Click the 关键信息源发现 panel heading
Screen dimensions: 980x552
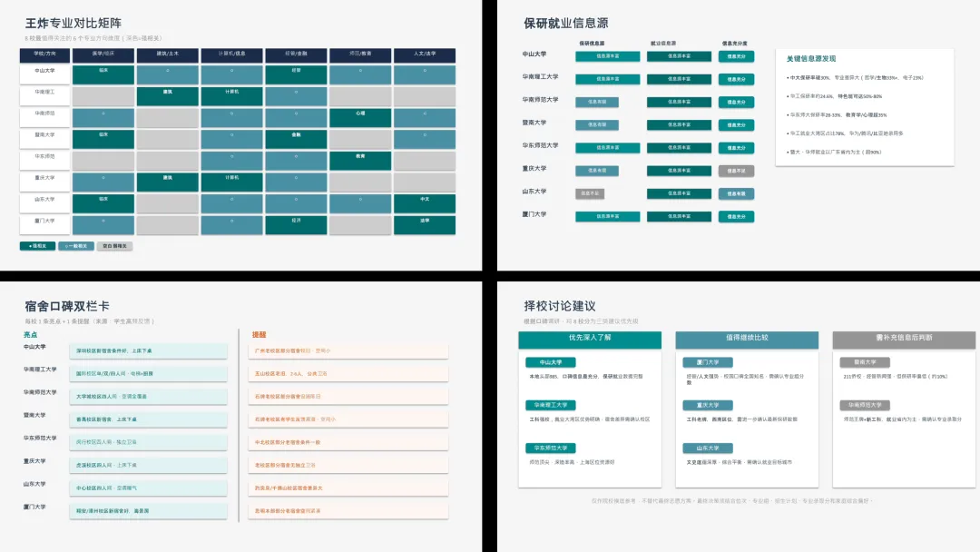810,59
